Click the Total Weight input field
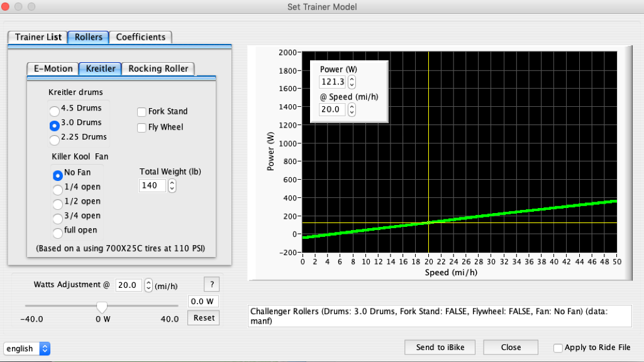 [x=153, y=186]
